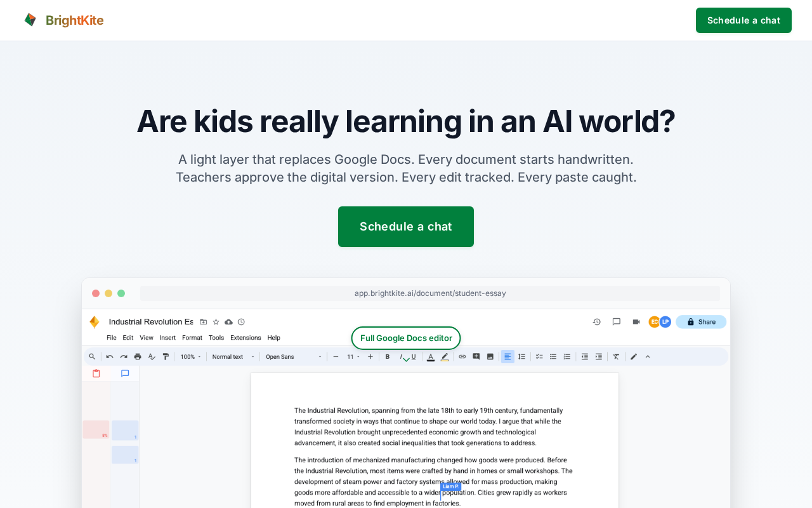The image size is (812, 508).
Task: Select the Paint format tool
Action: point(166,357)
